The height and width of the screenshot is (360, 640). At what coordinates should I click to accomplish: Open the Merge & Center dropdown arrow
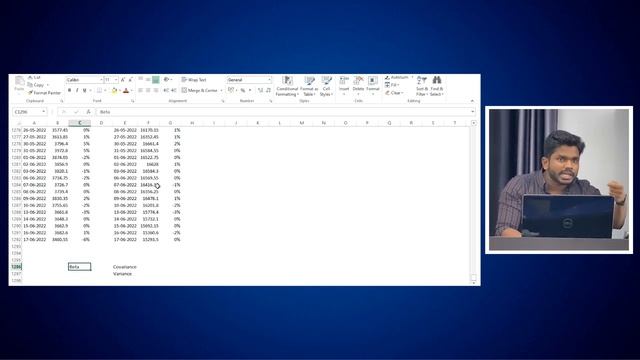pos(221,90)
